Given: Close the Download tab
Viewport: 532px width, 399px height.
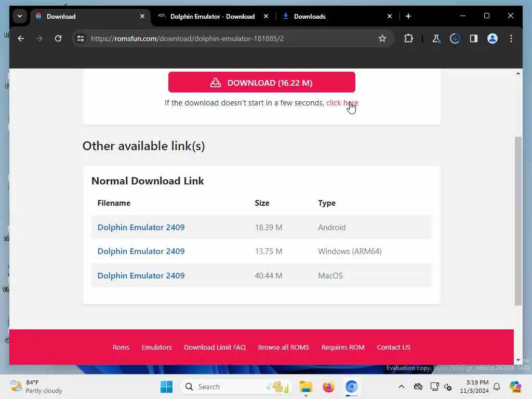Looking at the screenshot, I should coord(142,16).
